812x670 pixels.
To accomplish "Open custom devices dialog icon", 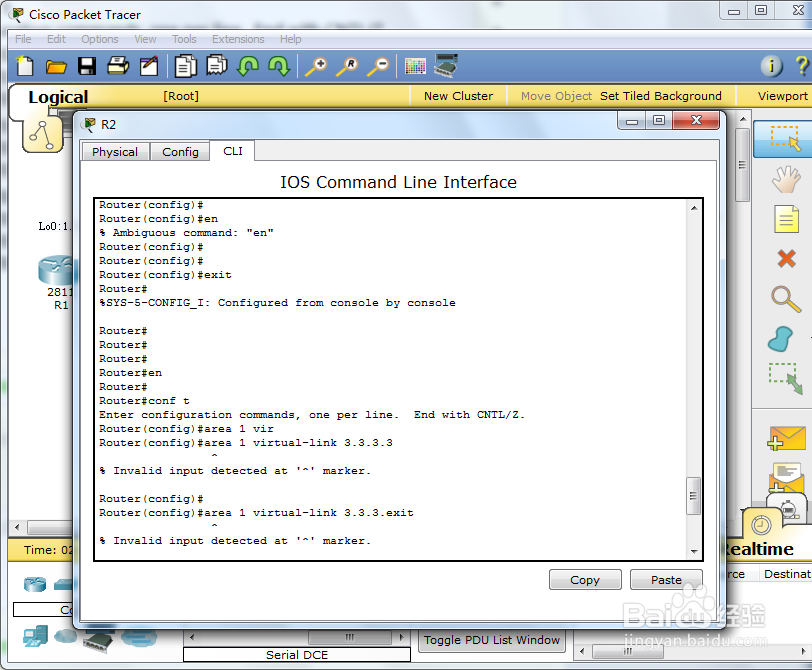I will pos(446,66).
